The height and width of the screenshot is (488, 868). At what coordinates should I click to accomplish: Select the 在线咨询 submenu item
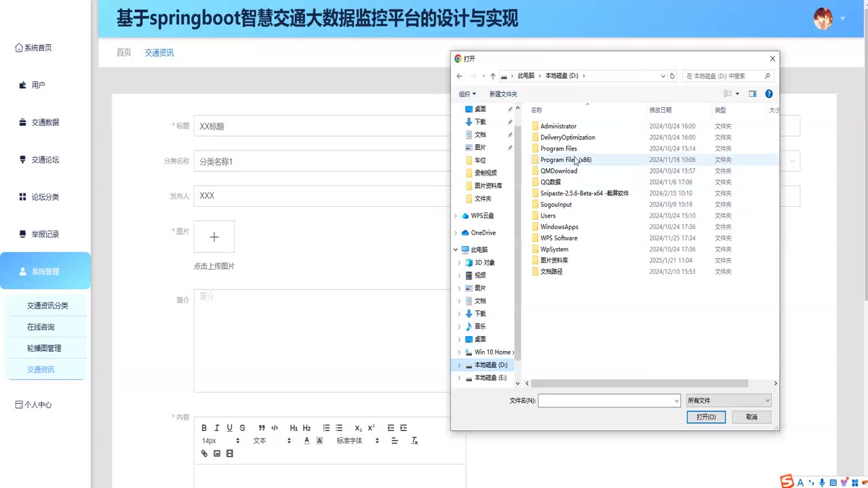(45, 327)
